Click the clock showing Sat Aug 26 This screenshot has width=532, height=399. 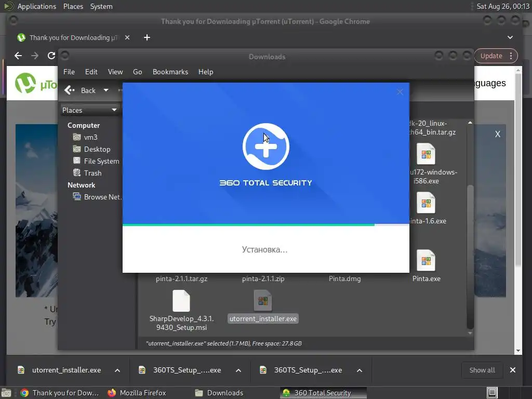click(502, 6)
